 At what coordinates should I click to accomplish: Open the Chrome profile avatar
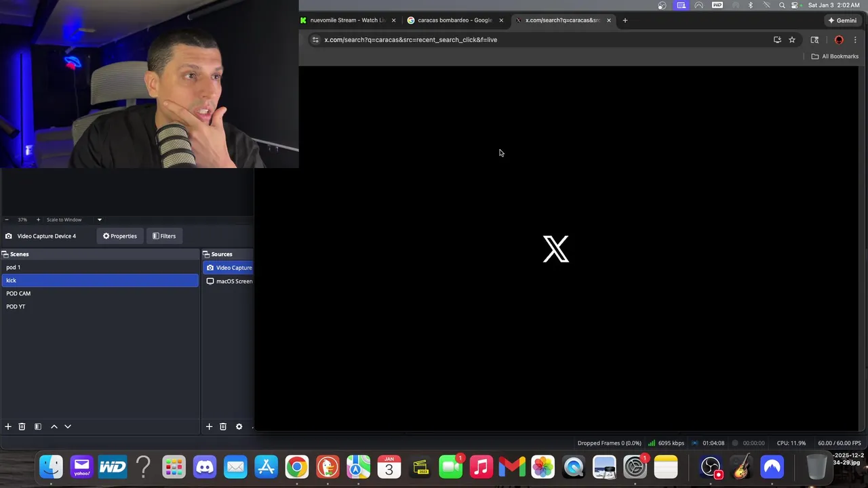tap(839, 40)
